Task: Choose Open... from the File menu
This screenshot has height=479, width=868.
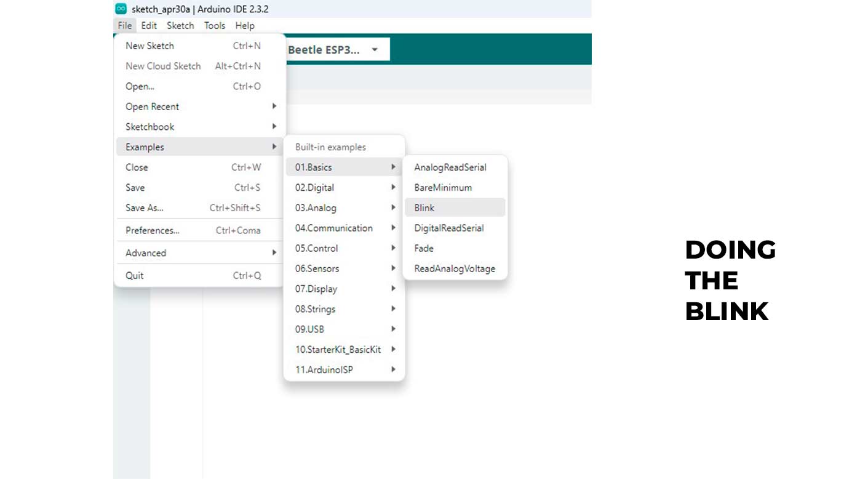Action: (200, 86)
